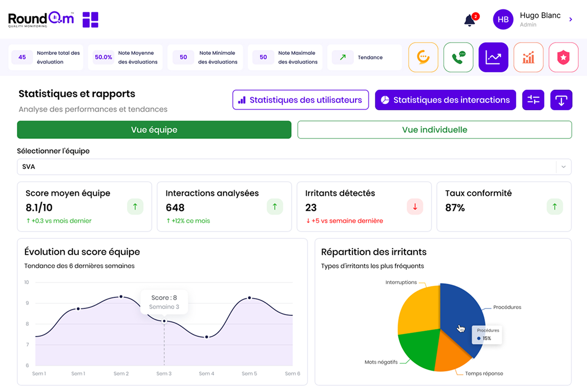Click the download export icon button
This screenshot has width=587, height=392.
tap(561, 100)
